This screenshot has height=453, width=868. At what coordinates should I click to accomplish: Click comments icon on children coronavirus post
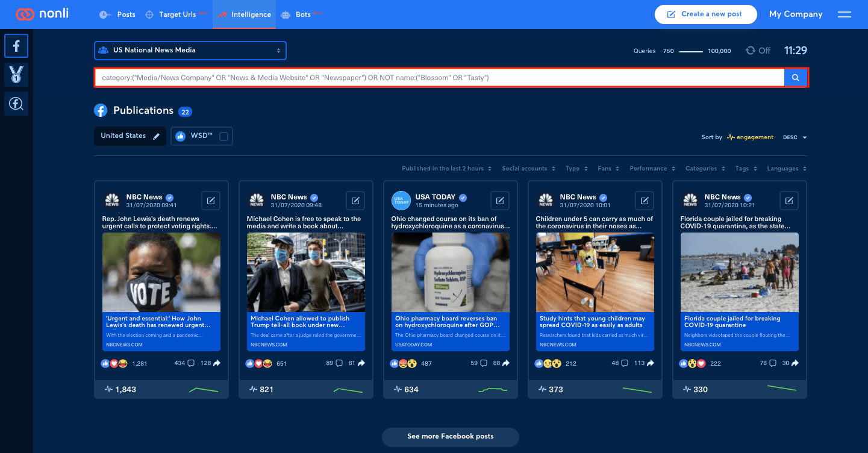tap(624, 363)
